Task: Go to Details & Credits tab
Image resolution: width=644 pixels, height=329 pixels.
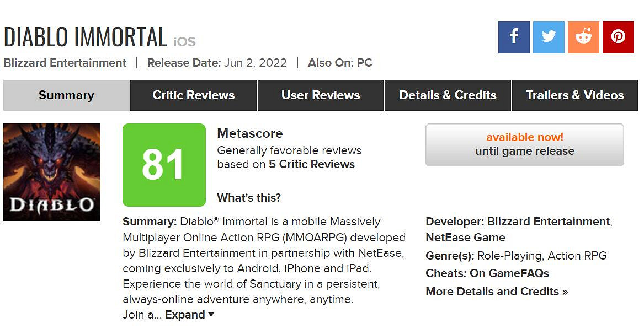Action: 448,95
